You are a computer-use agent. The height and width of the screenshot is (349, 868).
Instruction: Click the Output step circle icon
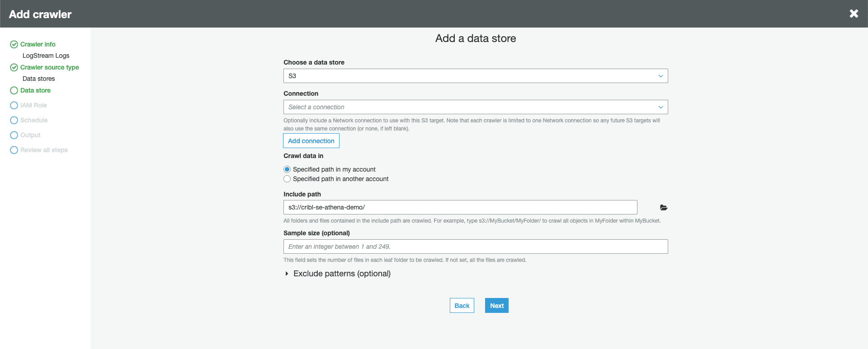pyautogui.click(x=14, y=135)
